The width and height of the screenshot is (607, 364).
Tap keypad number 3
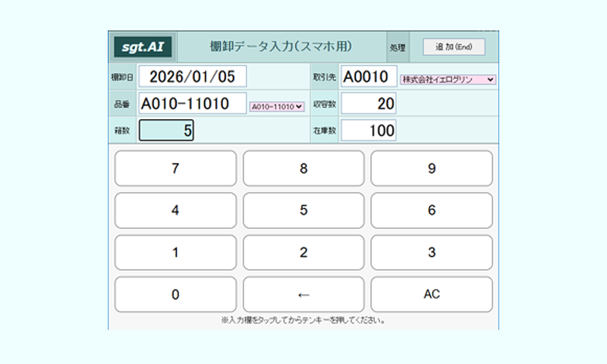(x=432, y=253)
